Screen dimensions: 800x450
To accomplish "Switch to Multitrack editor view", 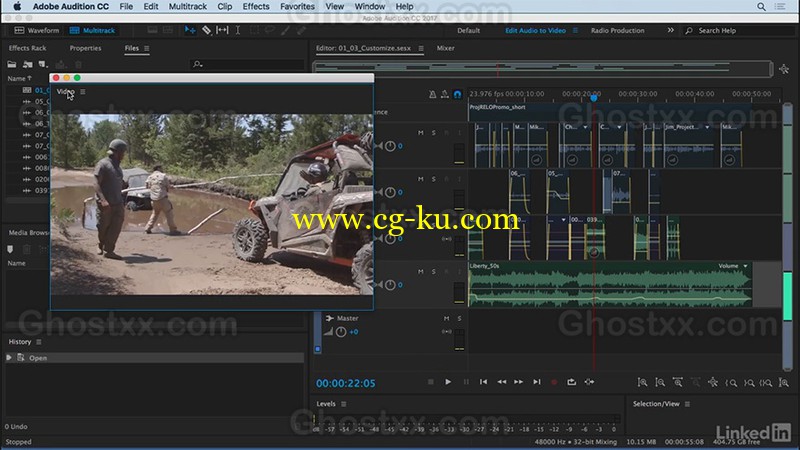I will pos(92,31).
